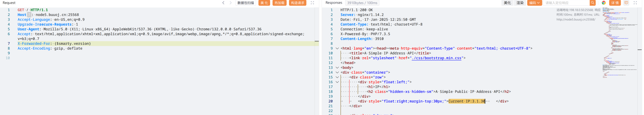Go to next request history arrow

(x=230, y=3)
